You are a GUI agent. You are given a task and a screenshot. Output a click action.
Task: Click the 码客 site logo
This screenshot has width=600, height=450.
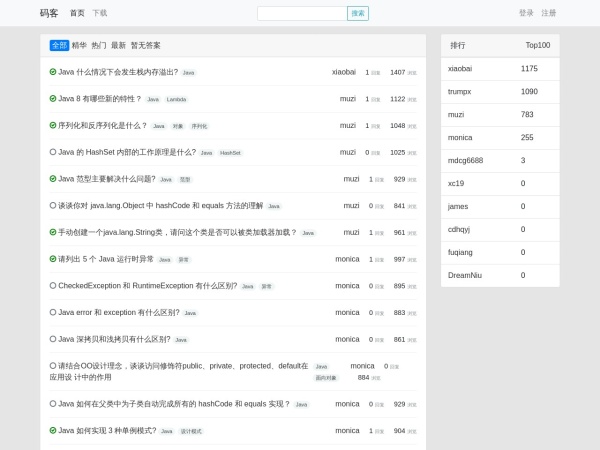pyautogui.click(x=49, y=13)
